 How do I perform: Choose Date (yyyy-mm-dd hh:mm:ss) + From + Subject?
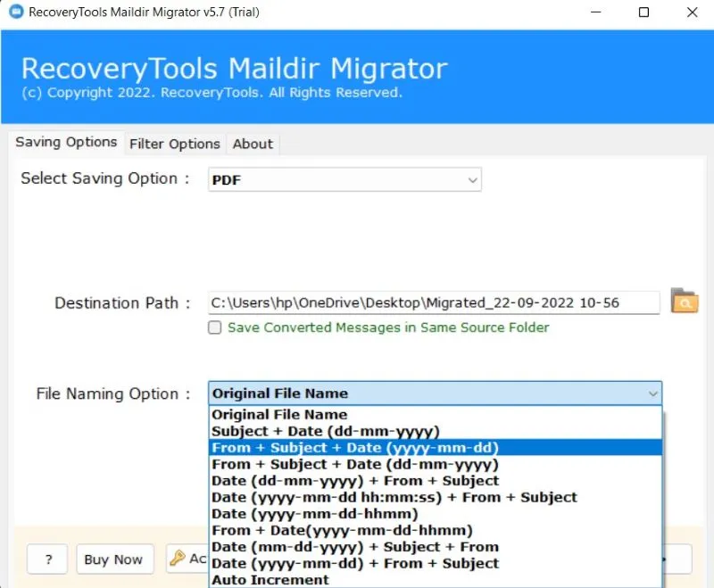394,497
